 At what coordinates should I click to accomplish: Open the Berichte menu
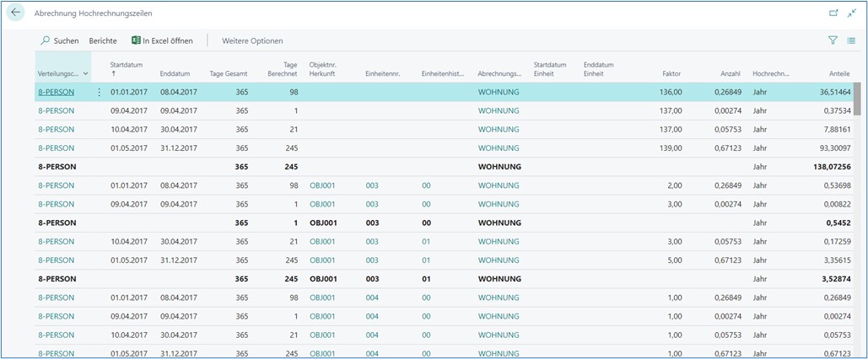[103, 40]
